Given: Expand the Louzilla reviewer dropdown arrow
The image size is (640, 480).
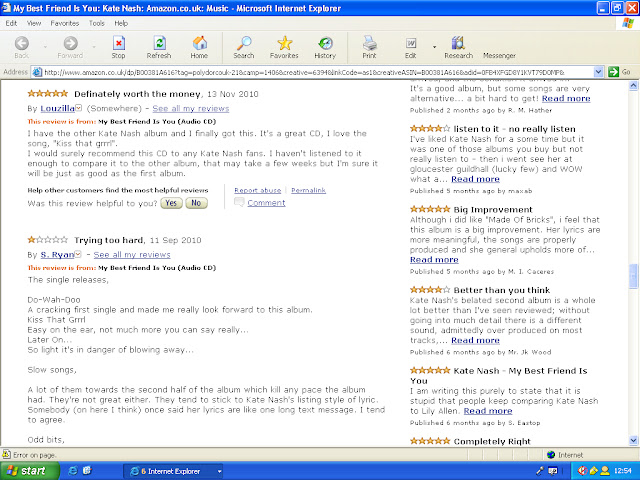Looking at the screenshot, I should pos(78,108).
